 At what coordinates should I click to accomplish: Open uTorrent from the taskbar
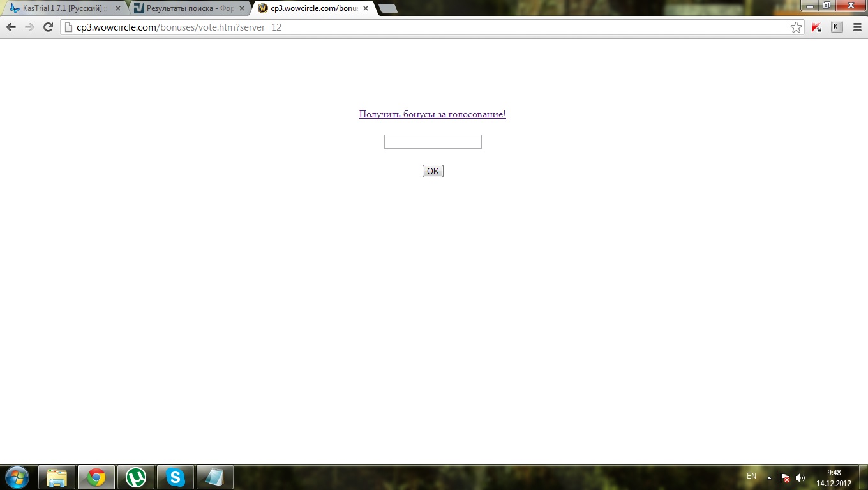pyautogui.click(x=136, y=477)
